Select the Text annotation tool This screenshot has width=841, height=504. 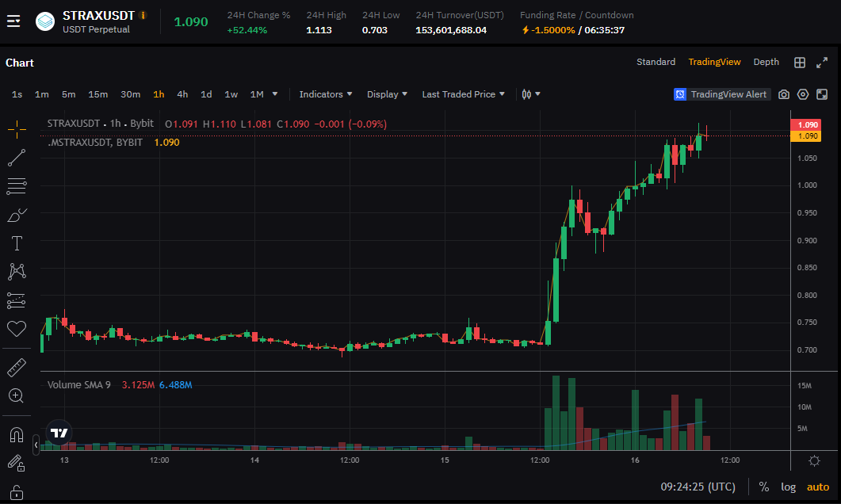[x=17, y=243]
